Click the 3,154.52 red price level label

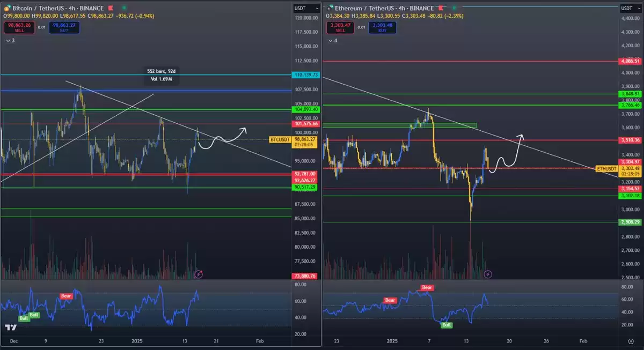pos(631,189)
